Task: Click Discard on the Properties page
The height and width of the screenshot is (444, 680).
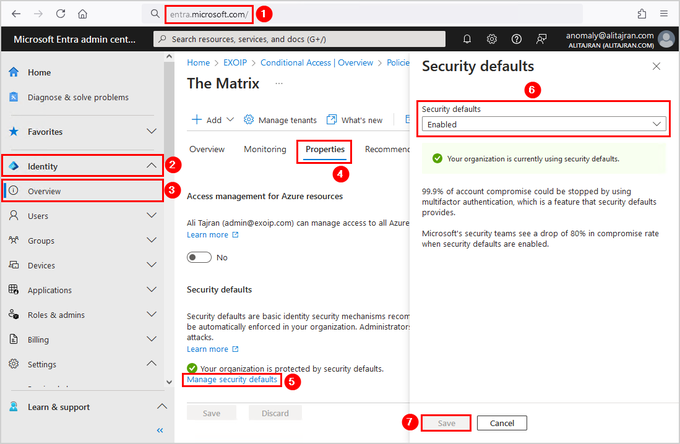Action: (x=275, y=413)
